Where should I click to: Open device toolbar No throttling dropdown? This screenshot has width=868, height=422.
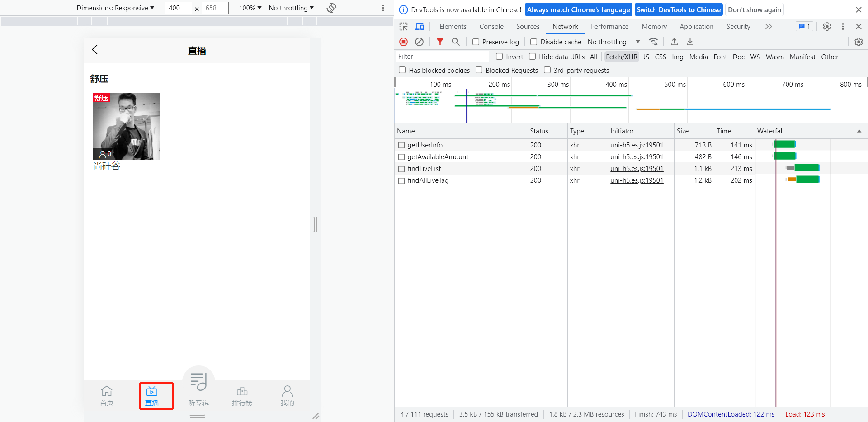click(291, 8)
